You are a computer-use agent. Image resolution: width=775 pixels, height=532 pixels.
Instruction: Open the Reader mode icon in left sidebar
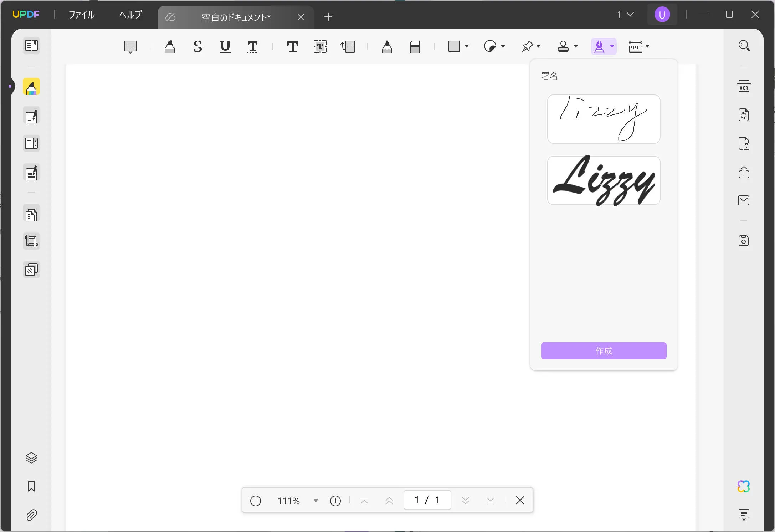[x=31, y=46]
